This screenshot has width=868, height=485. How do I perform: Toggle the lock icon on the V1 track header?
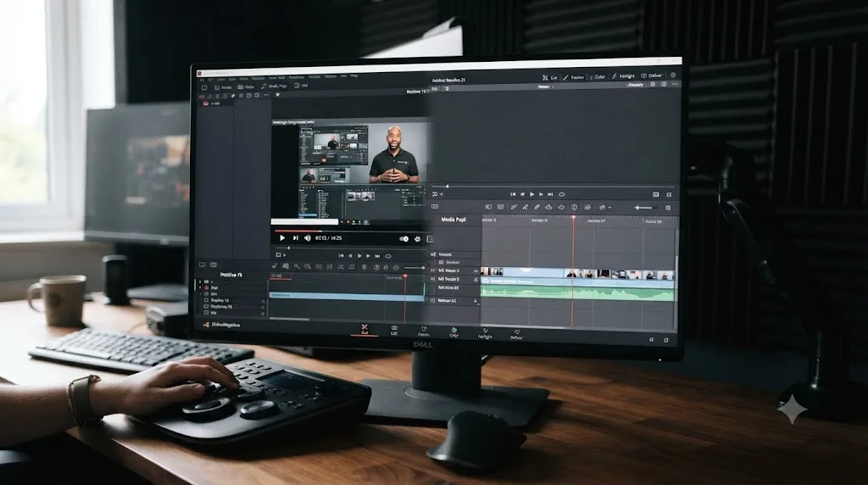pos(476,271)
